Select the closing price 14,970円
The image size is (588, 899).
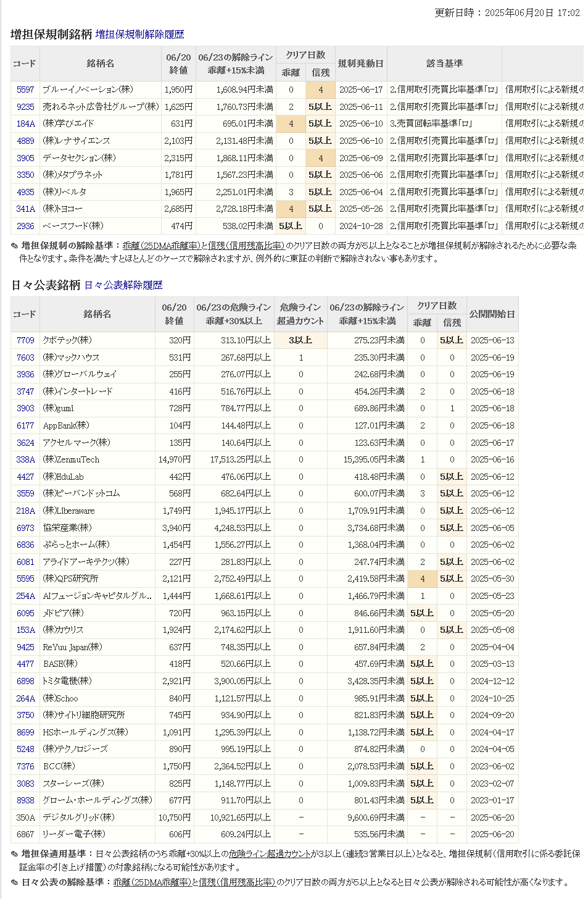pos(175,459)
